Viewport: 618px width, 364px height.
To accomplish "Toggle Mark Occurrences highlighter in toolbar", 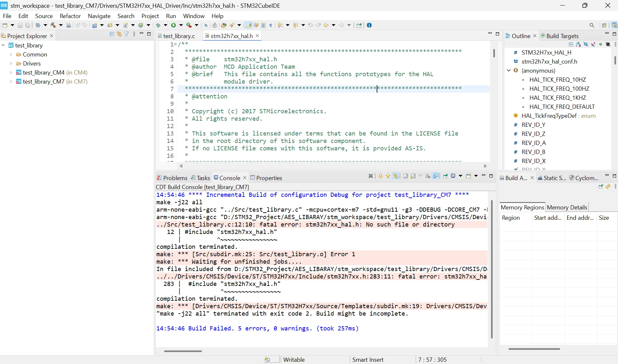I will pos(248,25).
